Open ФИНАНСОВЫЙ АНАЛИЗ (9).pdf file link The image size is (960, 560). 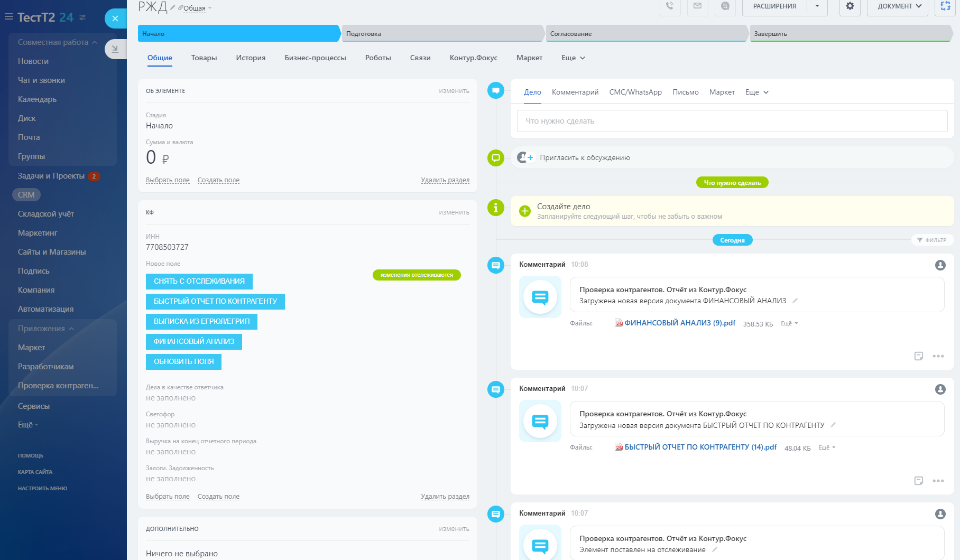(x=679, y=323)
